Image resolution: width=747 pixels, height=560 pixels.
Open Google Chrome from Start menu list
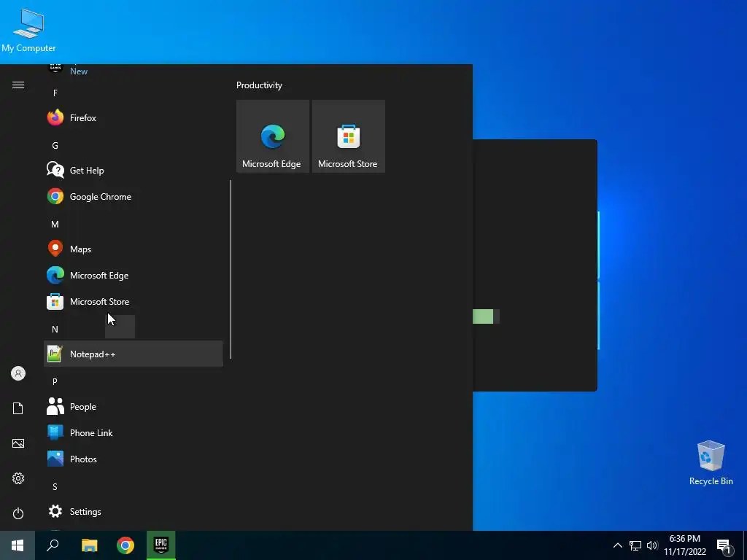[133, 197]
